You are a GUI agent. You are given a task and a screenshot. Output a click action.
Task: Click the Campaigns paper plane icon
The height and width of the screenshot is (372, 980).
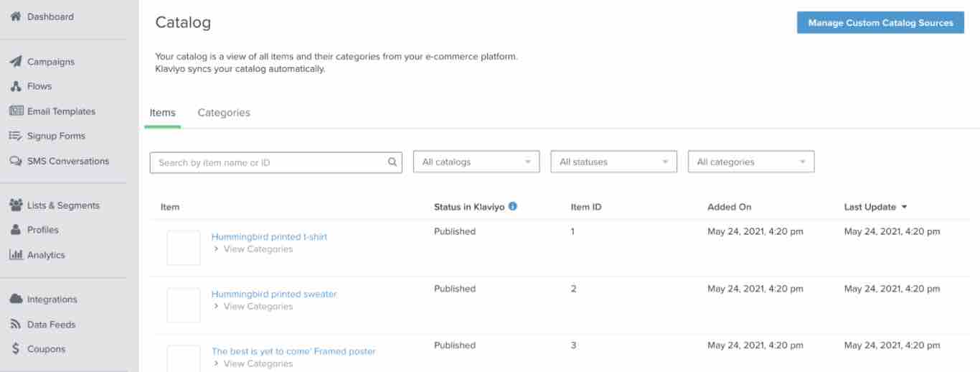click(x=15, y=62)
